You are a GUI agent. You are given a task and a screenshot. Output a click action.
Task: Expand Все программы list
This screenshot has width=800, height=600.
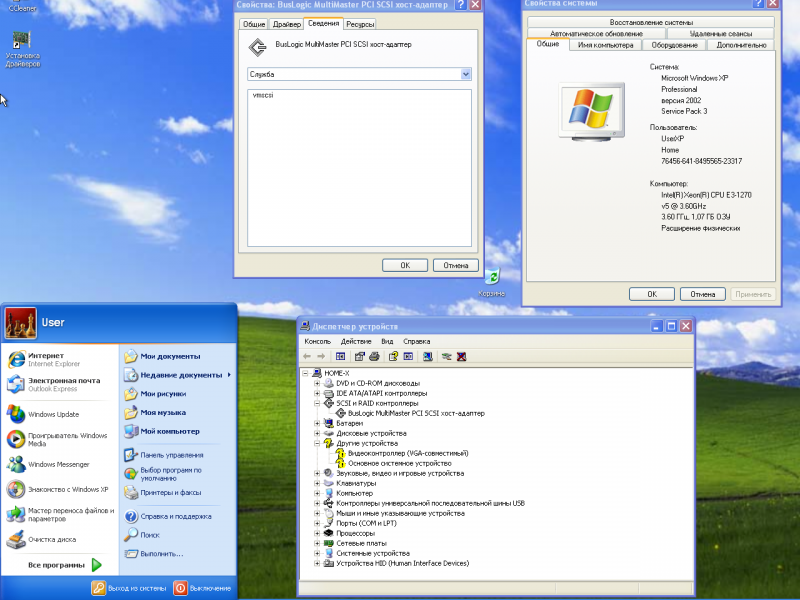(x=64, y=565)
